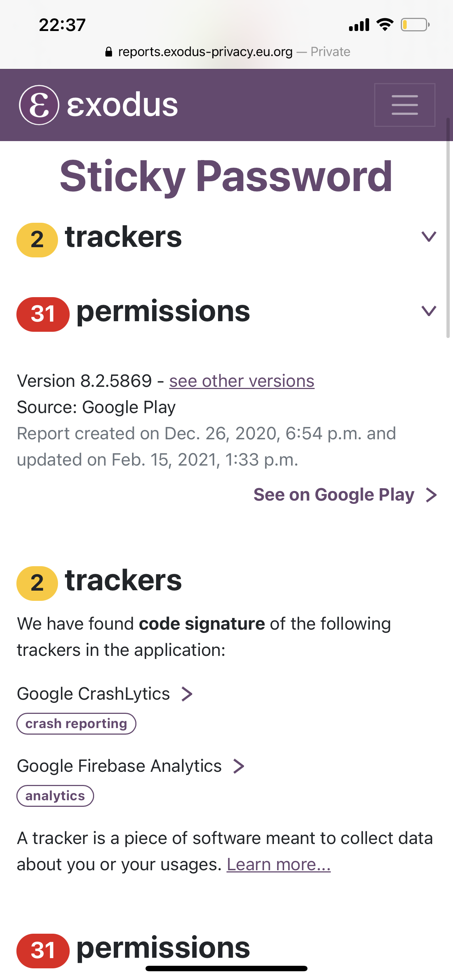This screenshot has height=980, width=453.
Task: Open Google CrashLytics tracker details
Action: tap(93, 694)
